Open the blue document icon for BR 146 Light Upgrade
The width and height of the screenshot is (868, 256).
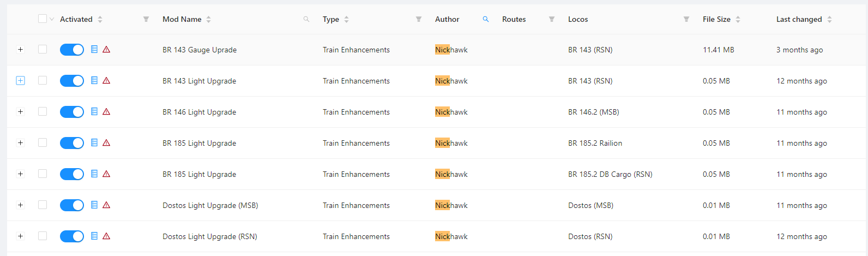click(x=94, y=112)
